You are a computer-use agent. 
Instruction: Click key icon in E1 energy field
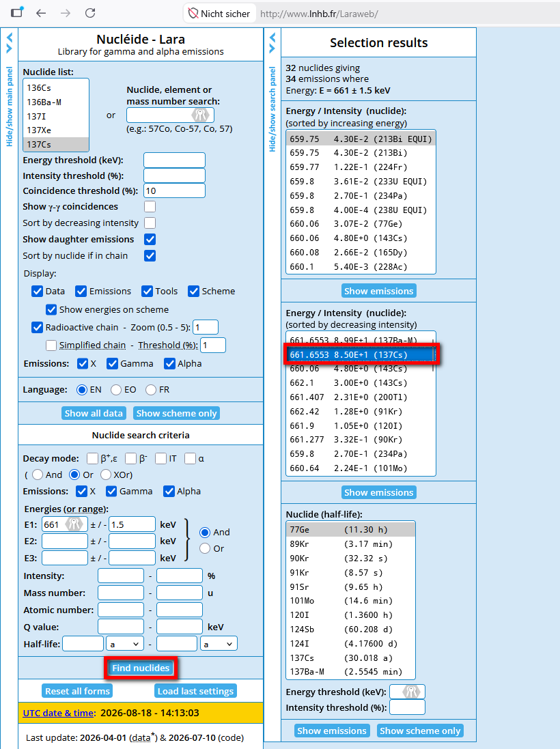(74, 524)
